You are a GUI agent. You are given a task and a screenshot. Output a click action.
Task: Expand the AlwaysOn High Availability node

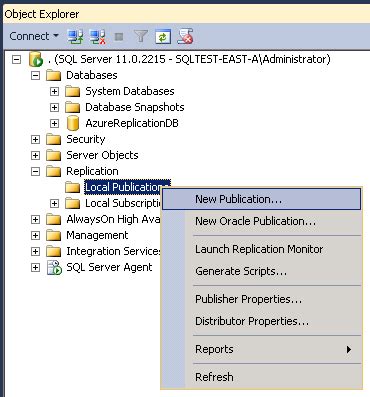click(35, 219)
